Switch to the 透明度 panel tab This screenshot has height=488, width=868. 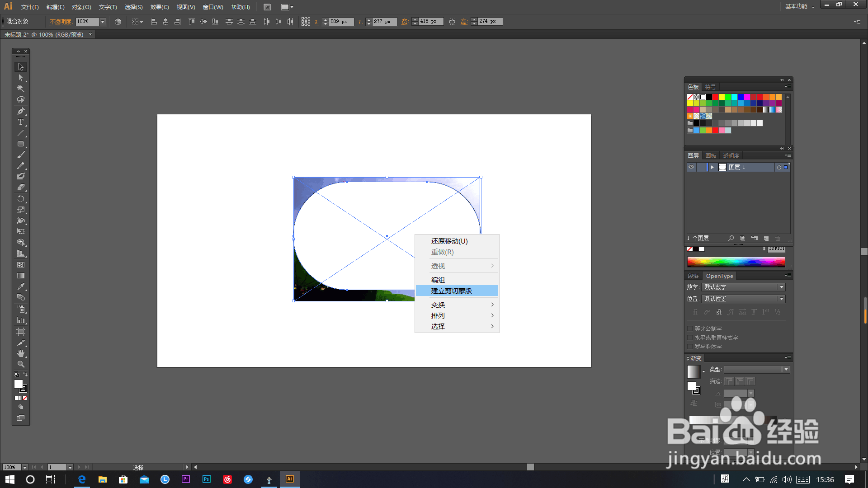731,155
